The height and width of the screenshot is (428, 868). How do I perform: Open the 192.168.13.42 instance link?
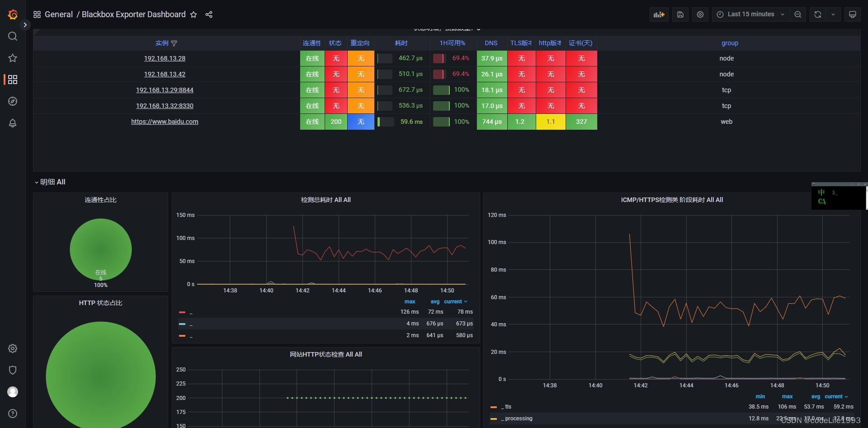pos(165,74)
